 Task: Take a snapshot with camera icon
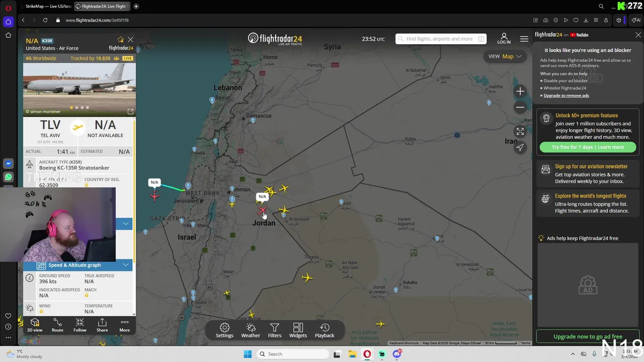click(546, 20)
